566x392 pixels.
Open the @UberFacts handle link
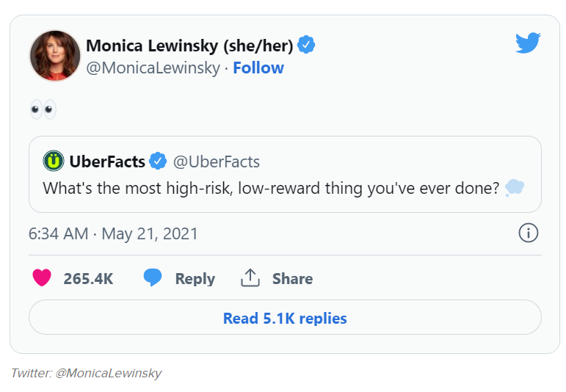coord(216,161)
